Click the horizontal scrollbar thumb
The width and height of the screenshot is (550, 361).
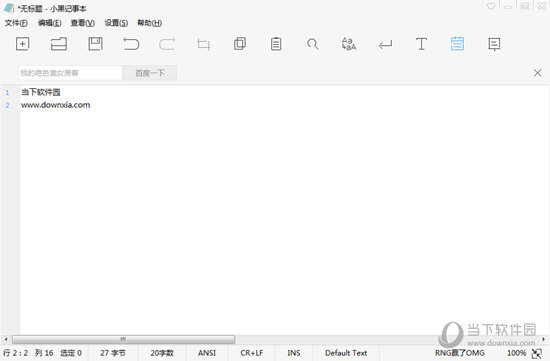(x=123, y=339)
